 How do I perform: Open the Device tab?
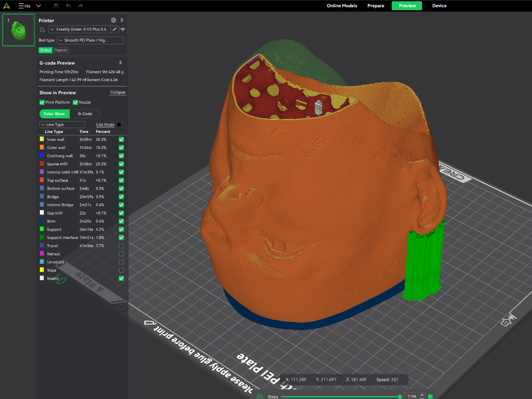click(439, 6)
